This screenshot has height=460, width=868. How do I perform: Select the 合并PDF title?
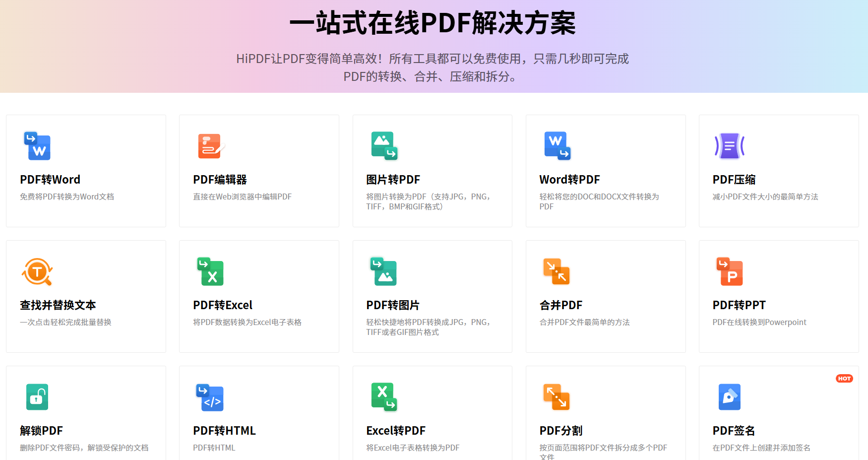point(561,305)
